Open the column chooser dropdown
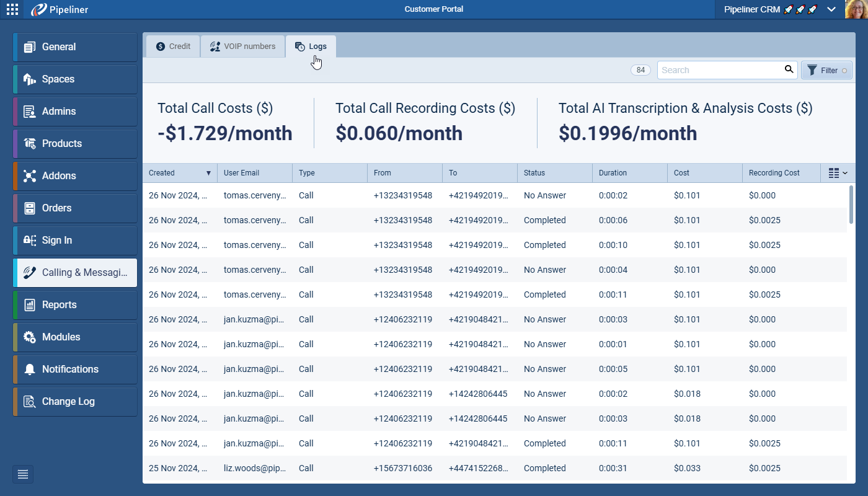Screen dimensions: 868x496 click(x=838, y=173)
